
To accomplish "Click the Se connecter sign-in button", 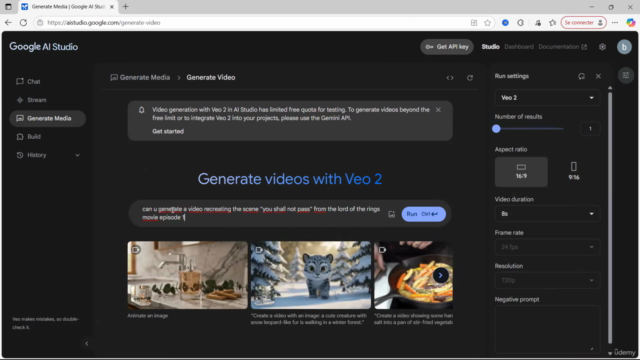I will point(584,23).
